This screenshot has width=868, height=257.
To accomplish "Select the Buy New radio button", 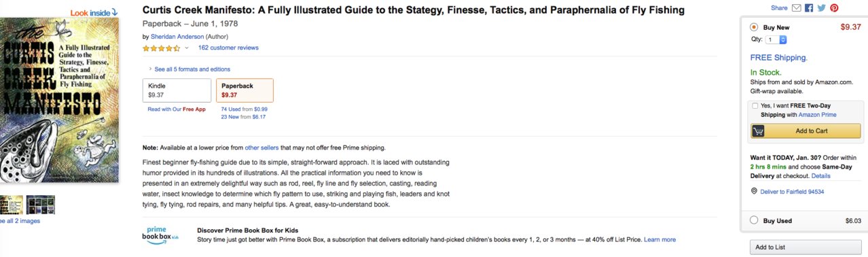I will 754,27.
